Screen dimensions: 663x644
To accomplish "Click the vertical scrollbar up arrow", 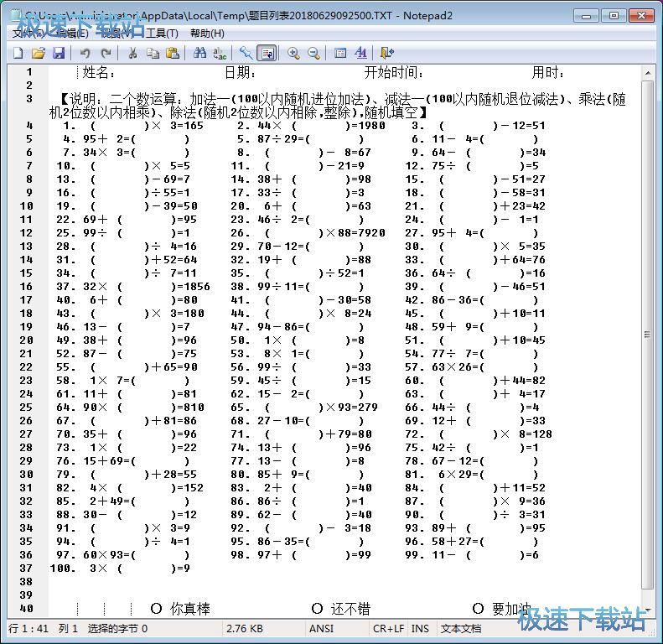I will point(647,73).
